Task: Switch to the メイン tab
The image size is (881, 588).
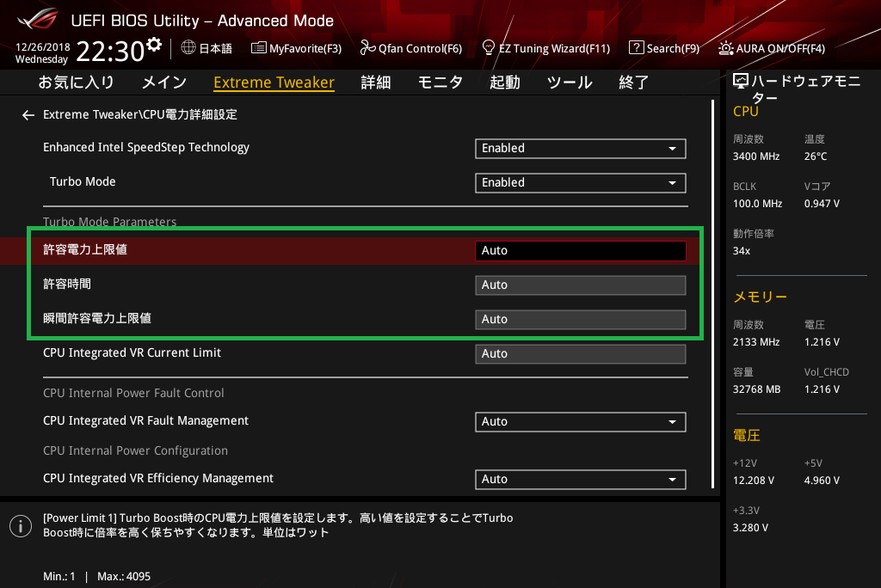Action: 164,83
